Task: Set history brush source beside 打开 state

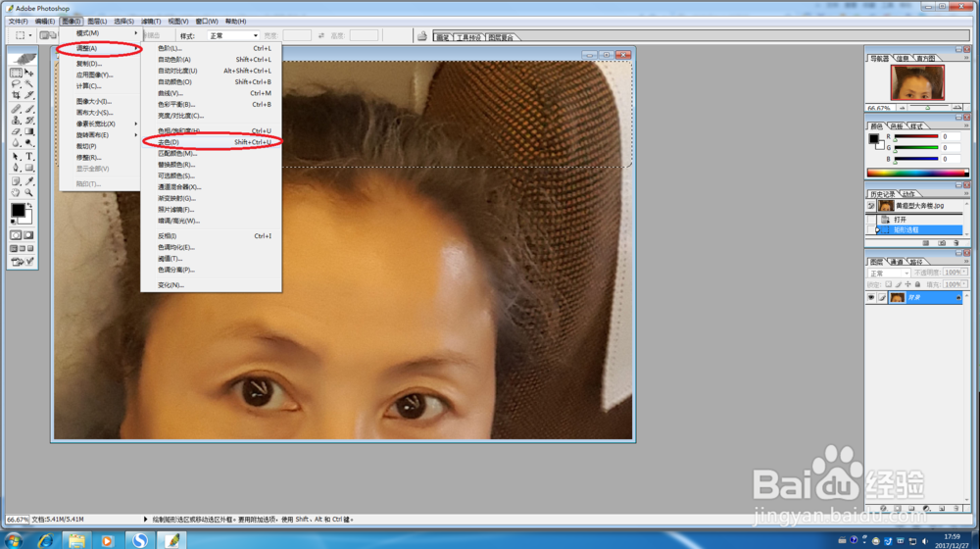Action: tap(871, 220)
